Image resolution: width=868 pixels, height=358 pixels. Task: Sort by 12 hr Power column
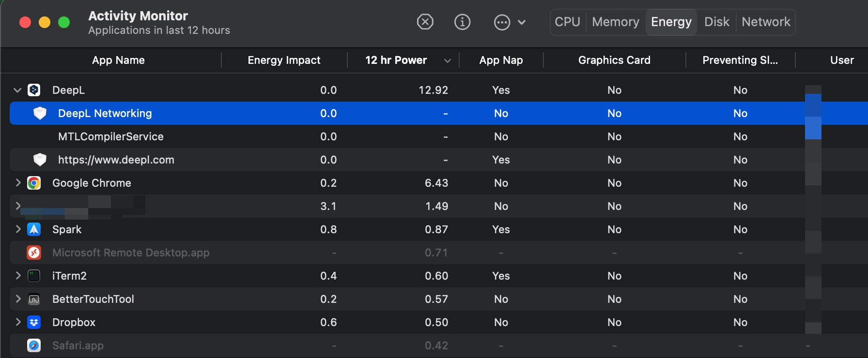point(396,60)
